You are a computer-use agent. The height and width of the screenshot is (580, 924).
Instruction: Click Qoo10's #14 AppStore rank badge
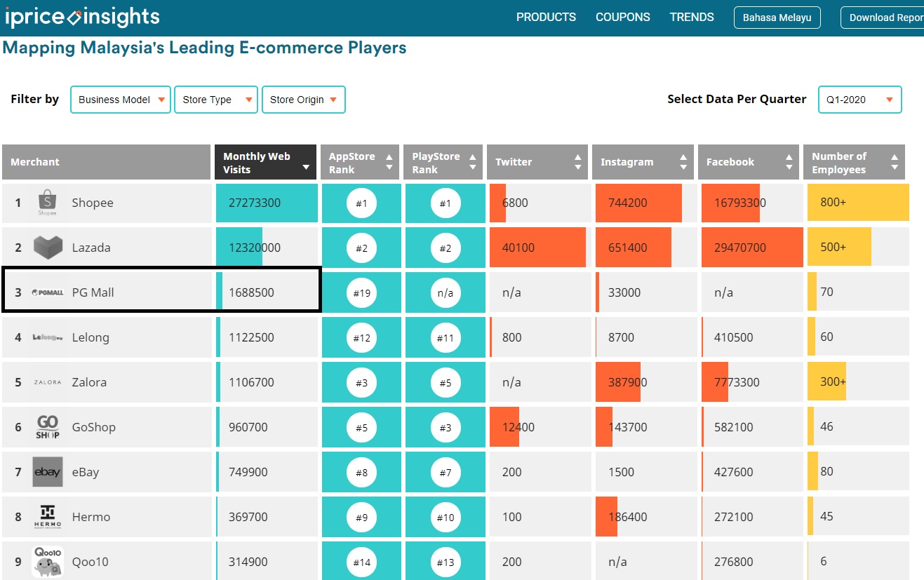click(x=361, y=562)
